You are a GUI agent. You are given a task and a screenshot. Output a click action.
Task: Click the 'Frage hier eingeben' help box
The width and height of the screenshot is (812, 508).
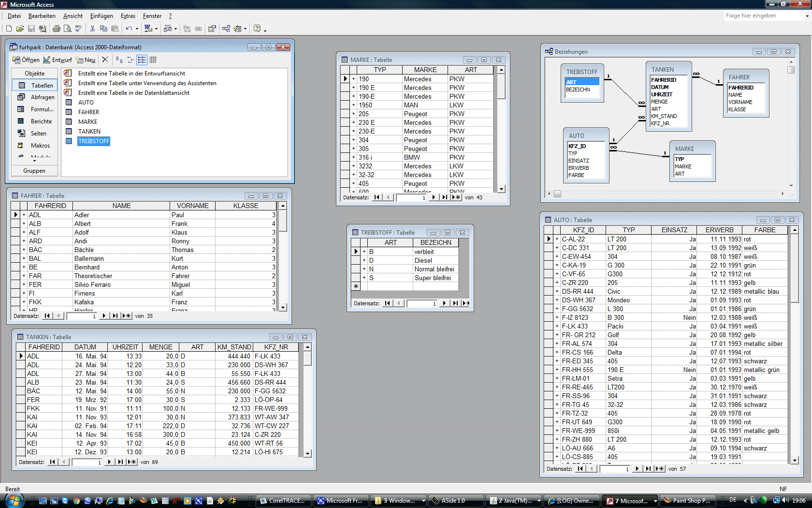[764, 15]
